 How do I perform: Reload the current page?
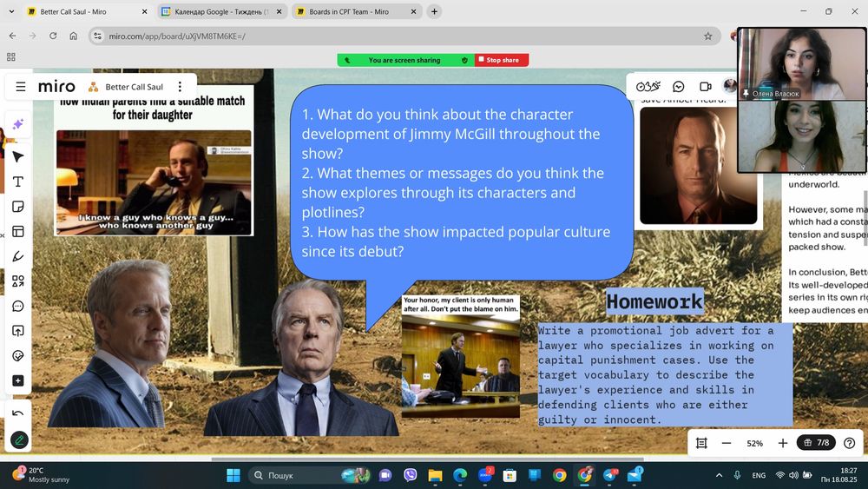point(53,36)
